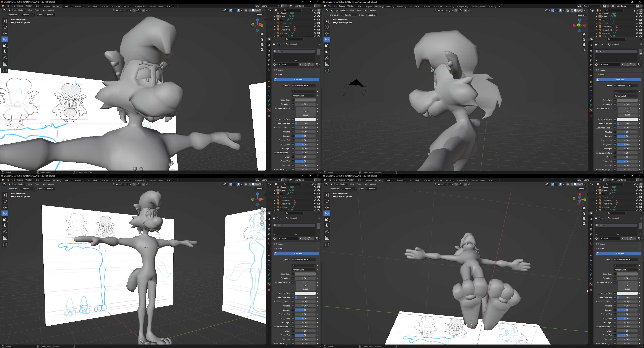
Task: Hide ear object via eye icon, top-left outliner
Action: click(315, 20)
